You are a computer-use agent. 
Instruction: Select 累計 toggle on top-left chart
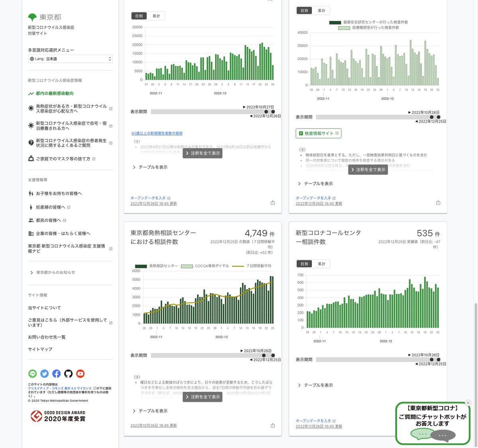click(156, 16)
